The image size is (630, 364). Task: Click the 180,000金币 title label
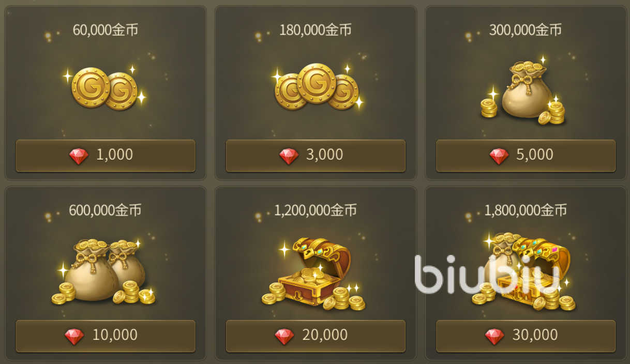316,30
